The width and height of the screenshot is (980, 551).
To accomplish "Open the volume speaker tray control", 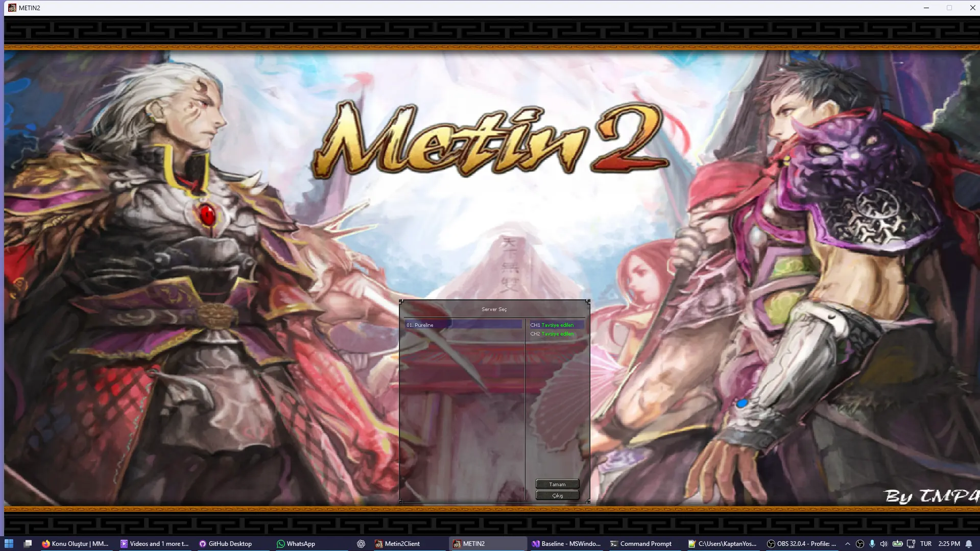I will coord(884,544).
